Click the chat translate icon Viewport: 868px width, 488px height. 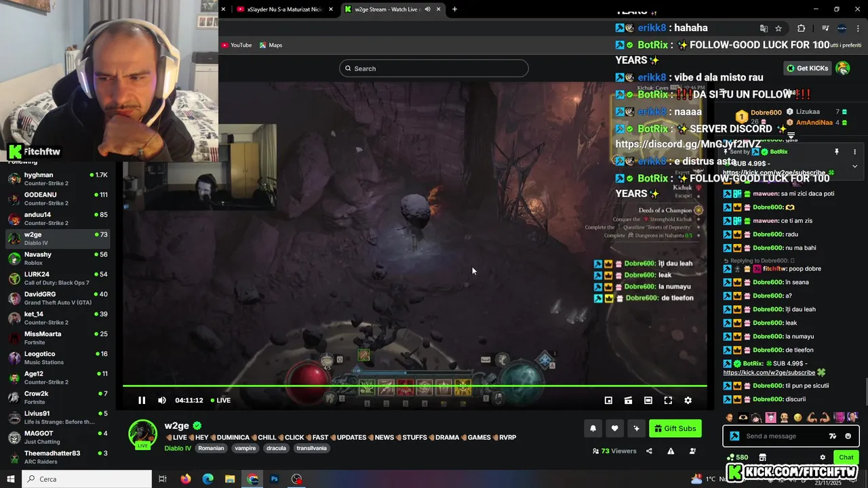pos(833,436)
